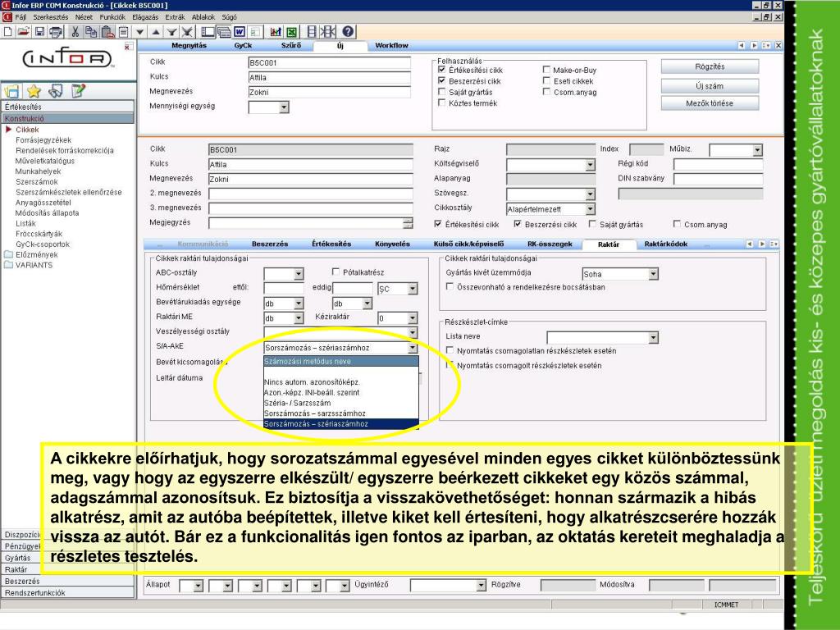
Task: Toggle the Pótalkatrész checkbox
Action: [x=336, y=272]
